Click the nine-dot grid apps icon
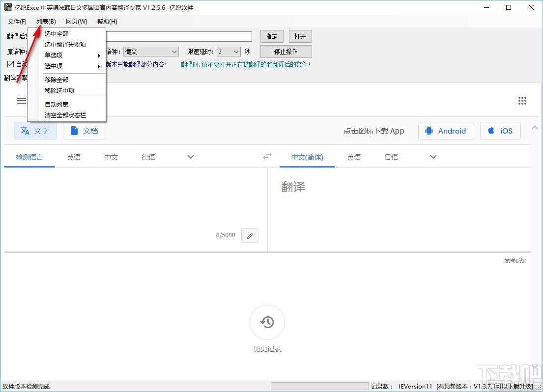This screenshot has height=392, width=543. click(x=522, y=101)
